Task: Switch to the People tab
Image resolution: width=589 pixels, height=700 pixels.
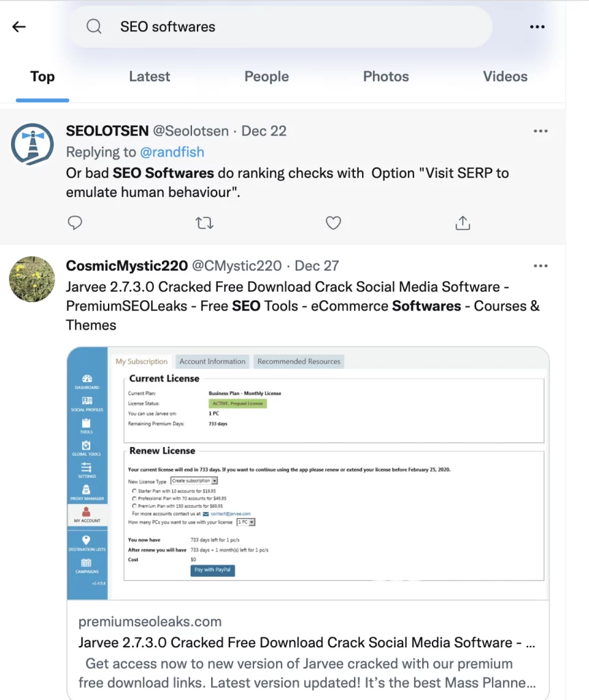Action: 266,77
